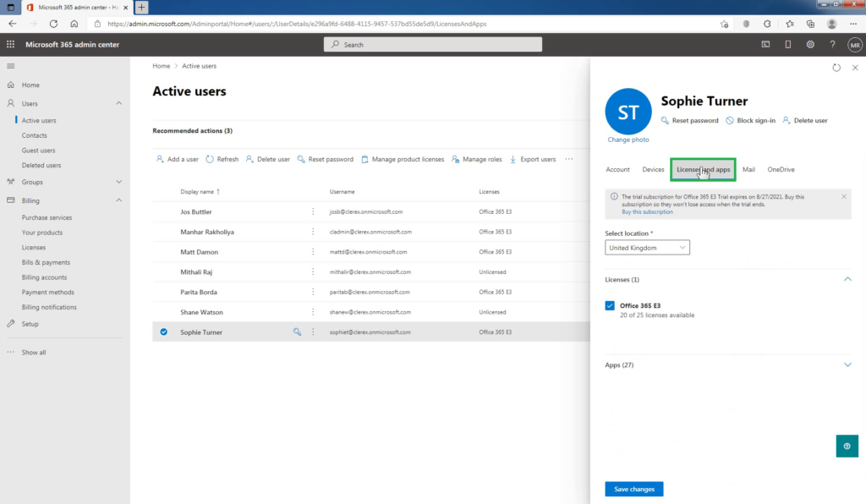Sort by Display name column
The width and height of the screenshot is (866, 504).
pyautogui.click(x=200, y=192)
